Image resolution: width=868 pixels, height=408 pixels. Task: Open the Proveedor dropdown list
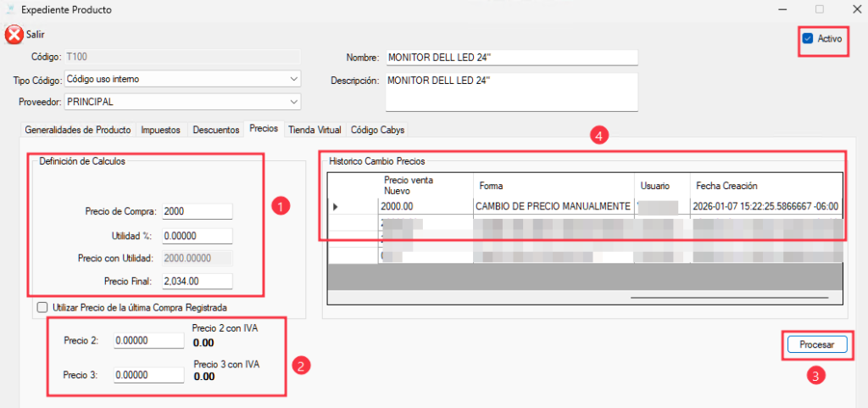[x=293, y=102]
